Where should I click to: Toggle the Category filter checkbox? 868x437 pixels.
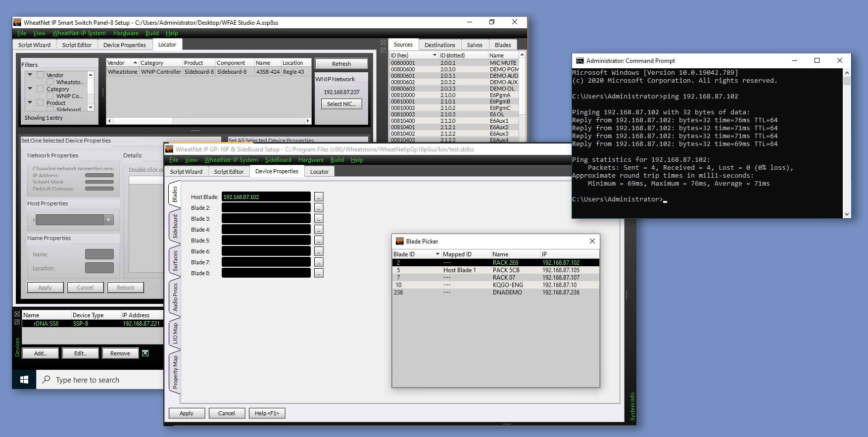point(40,89)
